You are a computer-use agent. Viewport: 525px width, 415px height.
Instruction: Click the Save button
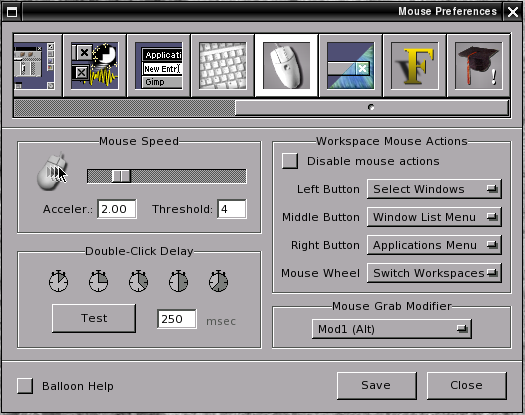[x=377, y=386]
